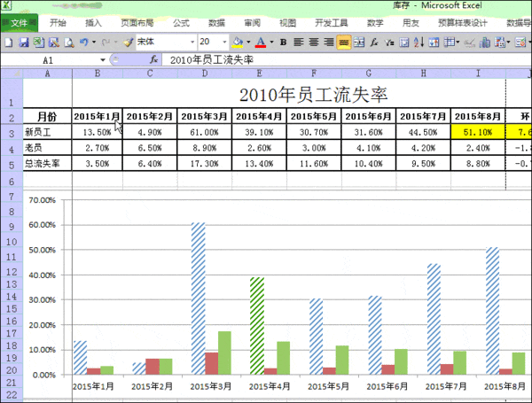The image size is (532, 403).
Task: Apply the yellow fill color bucket
Action: coord(238,43)
